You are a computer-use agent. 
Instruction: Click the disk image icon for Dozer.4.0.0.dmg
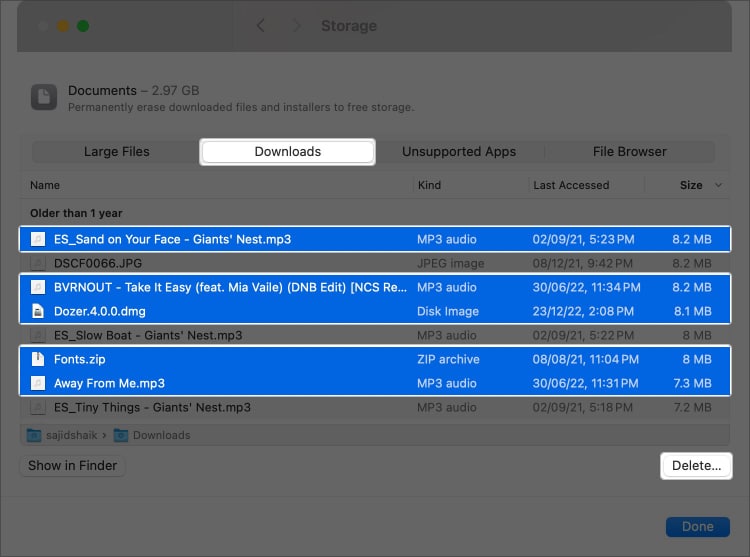tap(38, 311)
